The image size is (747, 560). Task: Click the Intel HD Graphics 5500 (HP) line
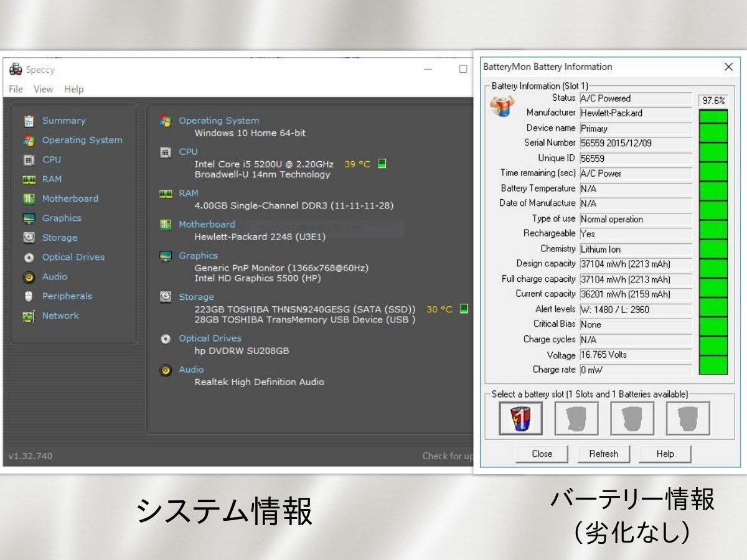point(258,279)
